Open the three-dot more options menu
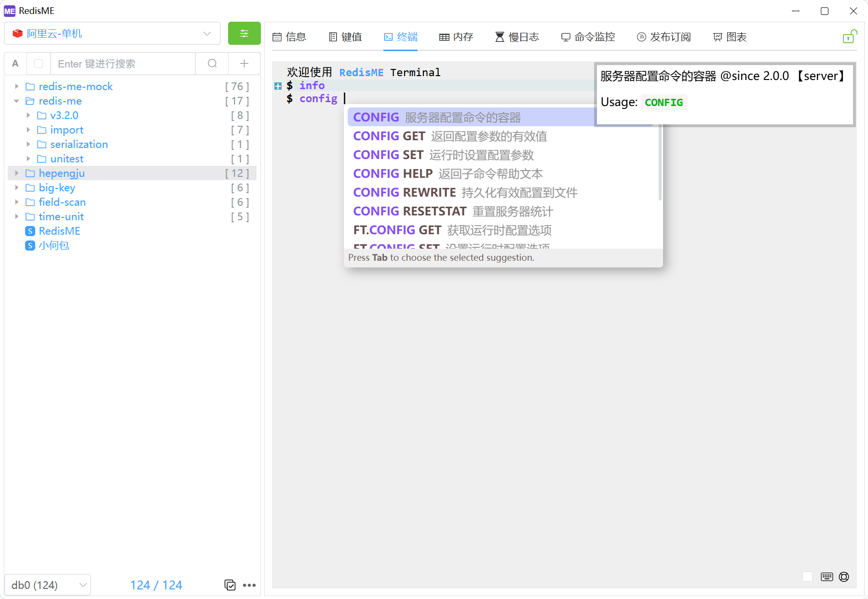 pos(249,585)
